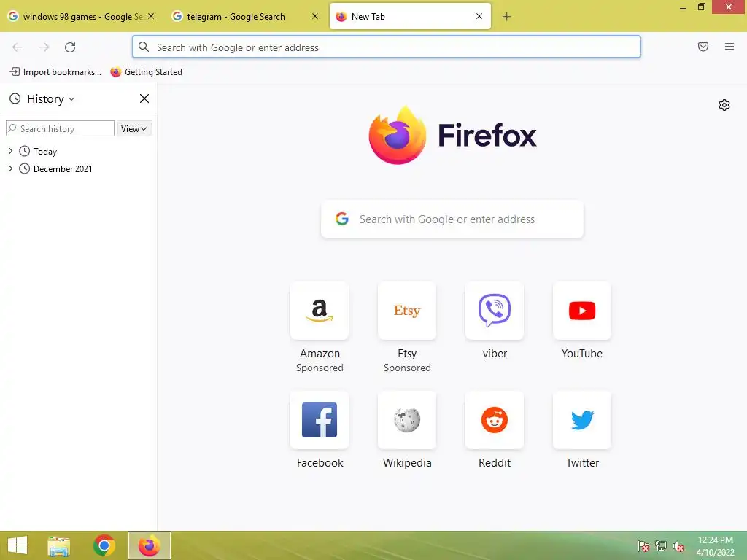Click Import bookmarks in bookmarks toolbar
The height and width of the screenshot is (560, 747).
pyautogui.click(x=55, y=72)
